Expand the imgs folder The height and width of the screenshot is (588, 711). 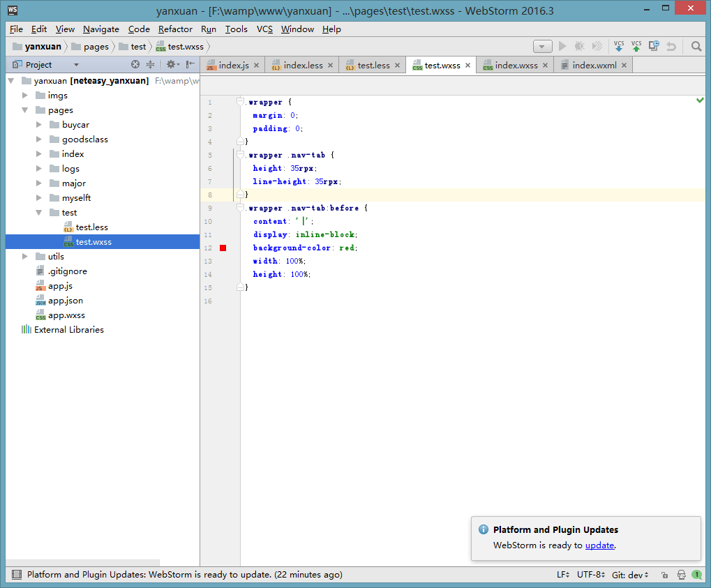tap(25, 95)
